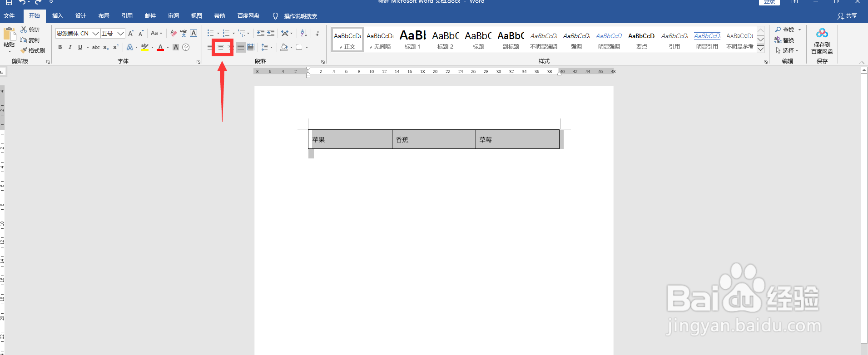Copy selection with the 复制 button
Screen dimensions: 868x355
pos(30,40)
